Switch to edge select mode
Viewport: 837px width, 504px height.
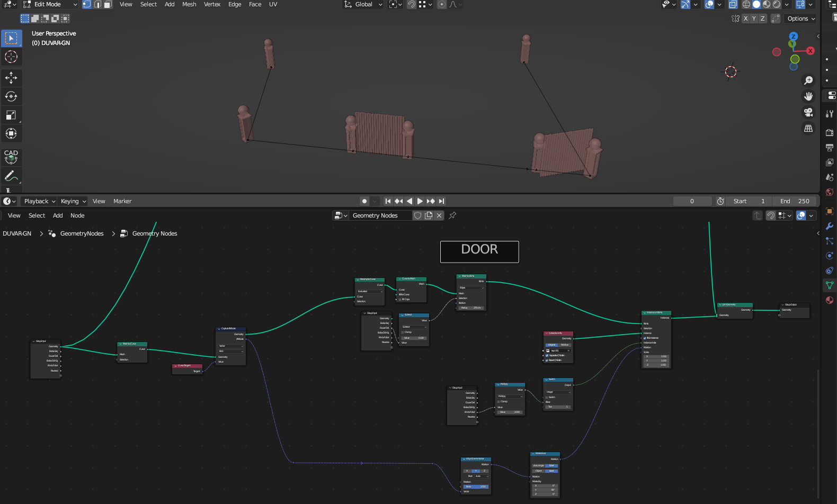click(x=97, y=4)
